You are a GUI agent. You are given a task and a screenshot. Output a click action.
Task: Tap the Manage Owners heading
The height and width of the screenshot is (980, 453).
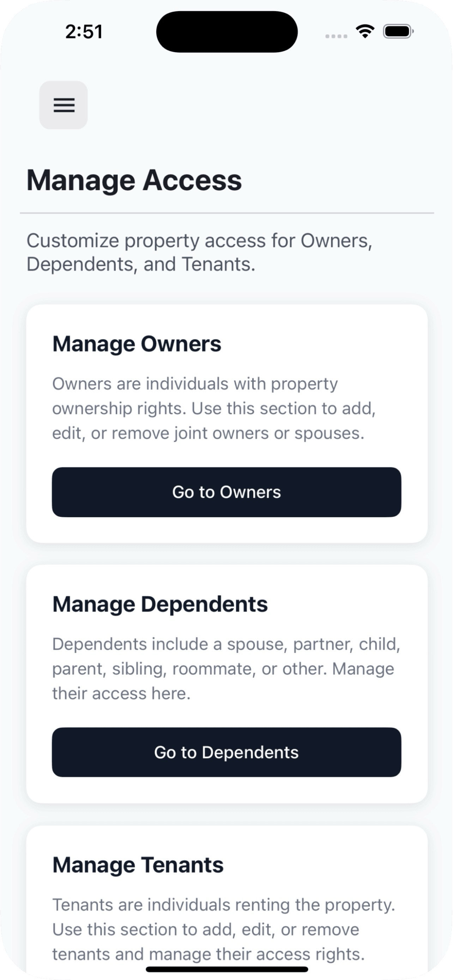tap(137, 344)
